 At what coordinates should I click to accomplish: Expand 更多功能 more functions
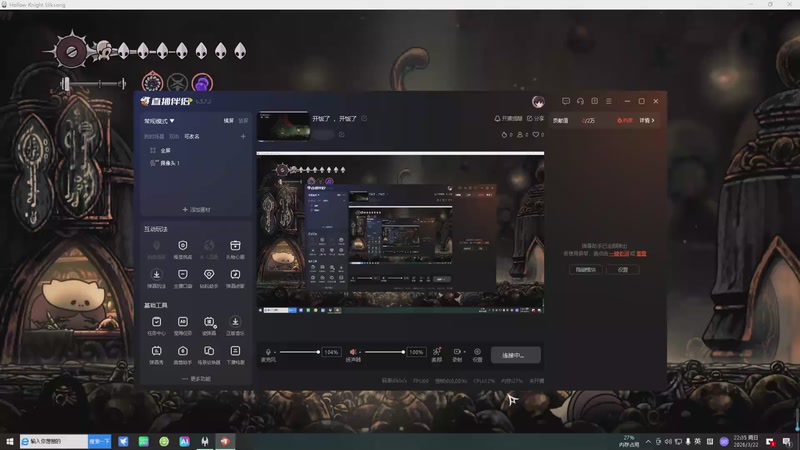click(x=196, y=379)
